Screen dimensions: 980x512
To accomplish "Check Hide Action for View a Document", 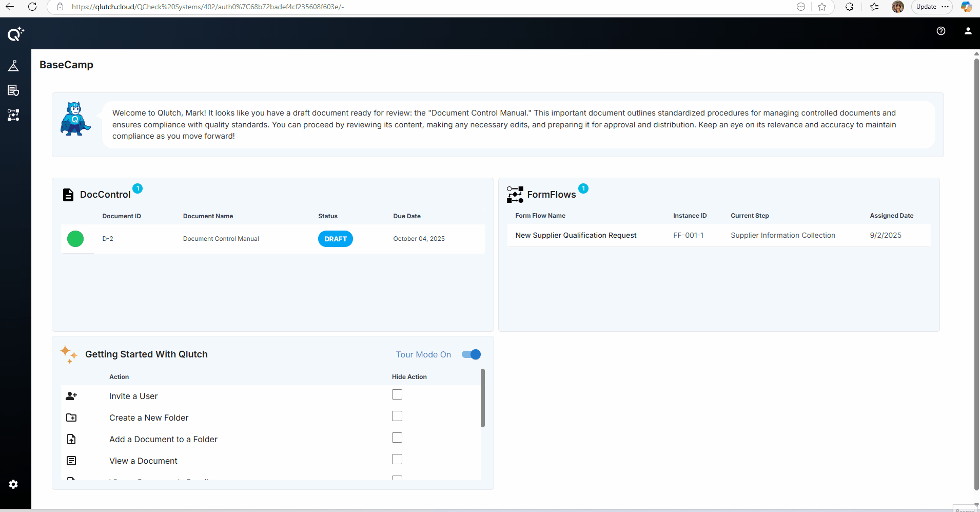I will click(x=397, y=459).
